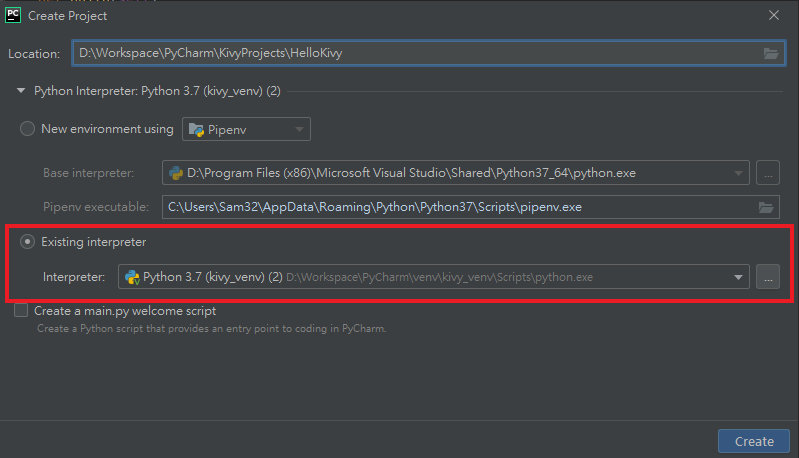Open the existing Interpreter dropdown arrow
Image resolution: width=799 pixels, height=458 pixels.
coord(738,277)
